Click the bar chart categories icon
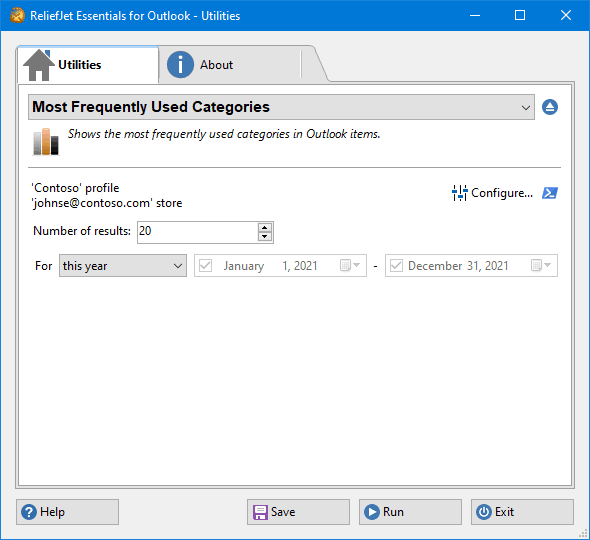This screenshot has width=590, height=540. [46, 142]
